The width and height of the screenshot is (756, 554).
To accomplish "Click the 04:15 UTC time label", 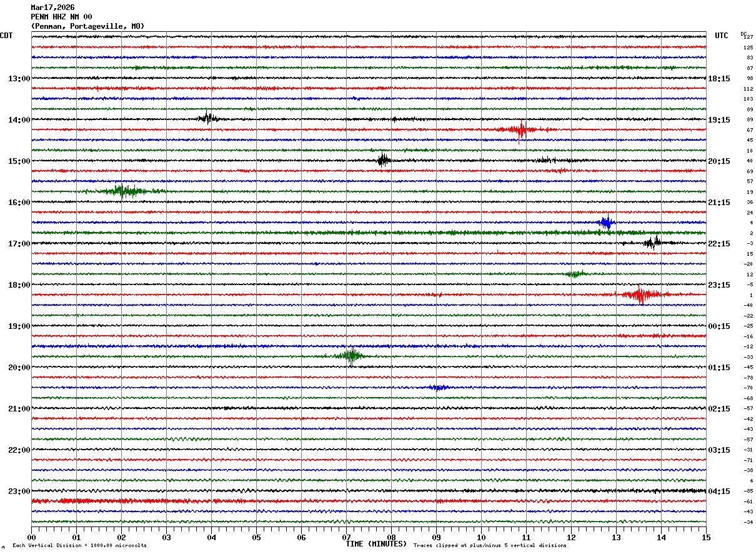I will [x=720, y=491].
